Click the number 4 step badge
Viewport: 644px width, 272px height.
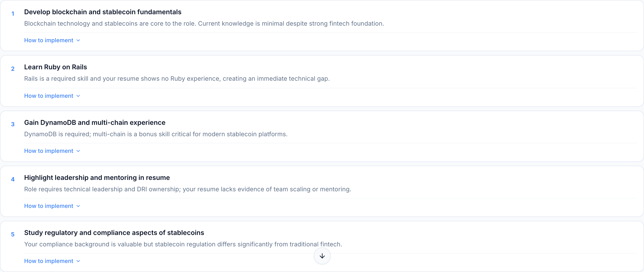tap(13, 179)
